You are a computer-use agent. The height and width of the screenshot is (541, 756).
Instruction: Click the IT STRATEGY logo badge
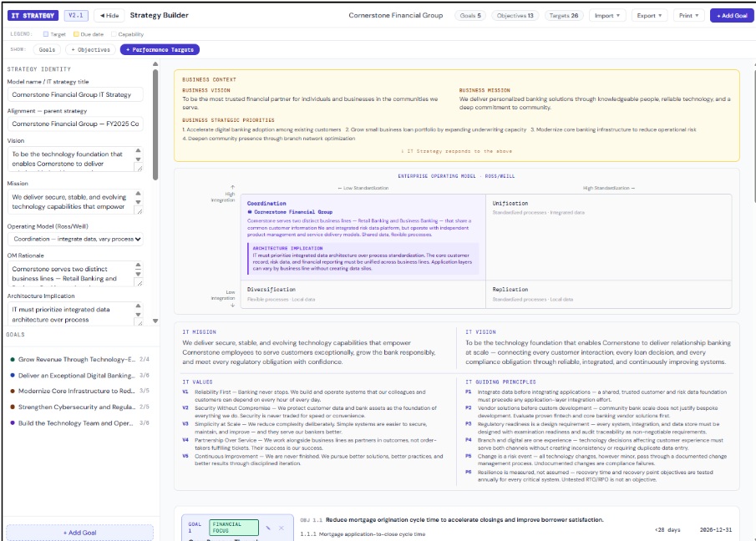pyautogui.click(x=33, y=15)
